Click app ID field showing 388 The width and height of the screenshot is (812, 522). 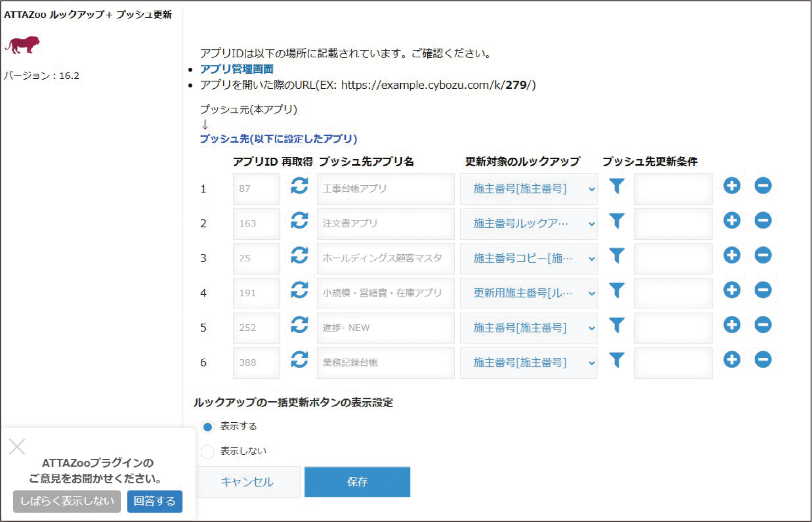click(256, 363)
